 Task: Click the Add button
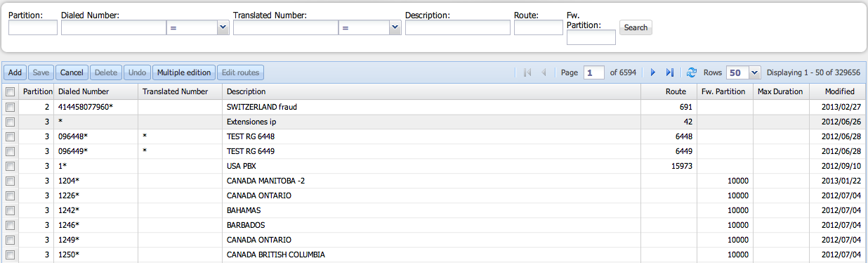tap(15, 72)
